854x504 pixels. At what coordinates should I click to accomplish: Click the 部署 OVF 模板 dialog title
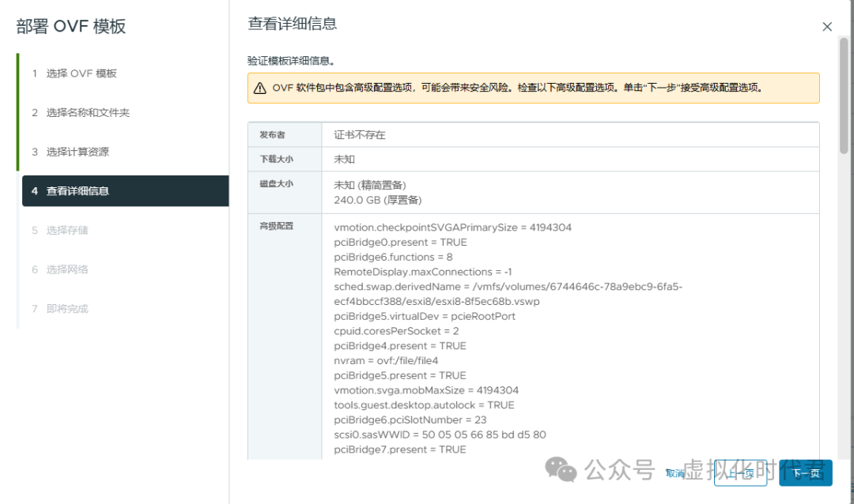pos(71,26)
